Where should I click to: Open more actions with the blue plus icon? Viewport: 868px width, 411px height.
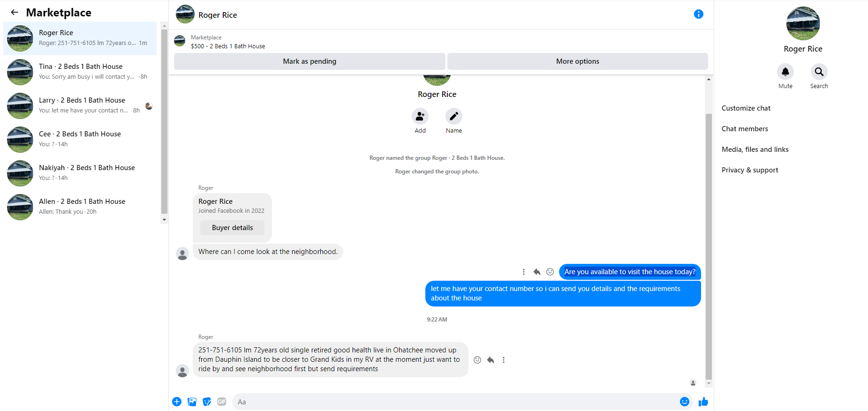coord(177,402)
